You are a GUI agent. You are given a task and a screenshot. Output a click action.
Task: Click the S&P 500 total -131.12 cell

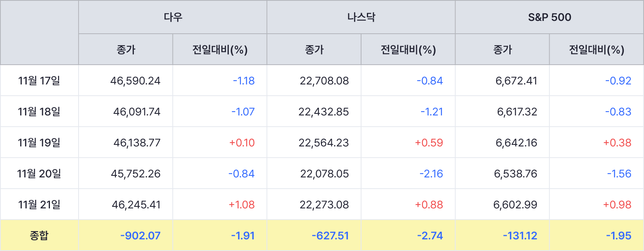520,236
